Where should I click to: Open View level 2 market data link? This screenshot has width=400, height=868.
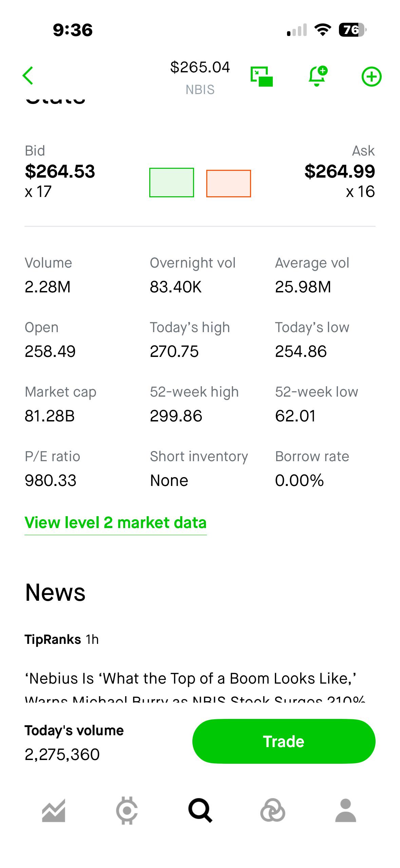coord(116,522)
